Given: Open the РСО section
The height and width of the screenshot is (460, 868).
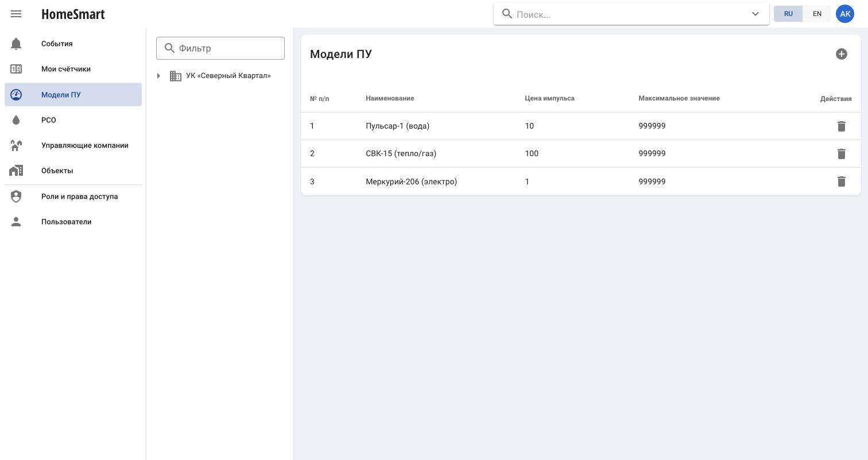Looking at the screenshot, I should point(73,120).
